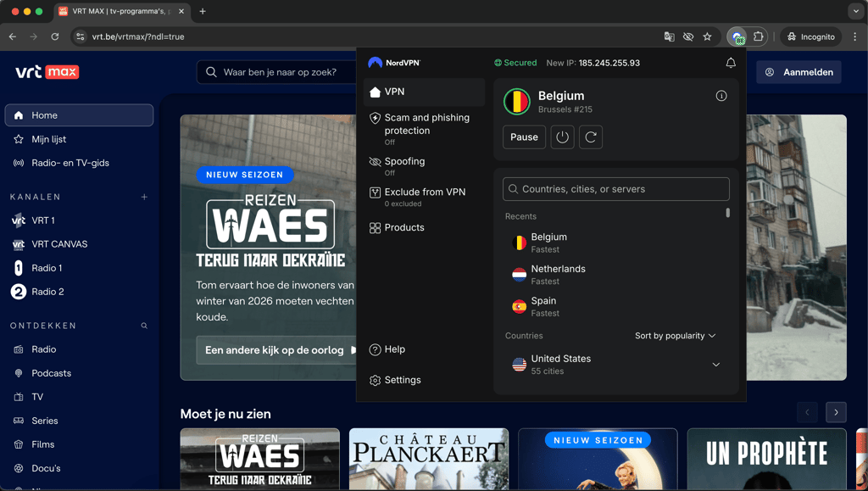Bookmark this page with the star icon
Image resolution: width=868 pixels, height=491 pixels.
[x=707, y=36]
